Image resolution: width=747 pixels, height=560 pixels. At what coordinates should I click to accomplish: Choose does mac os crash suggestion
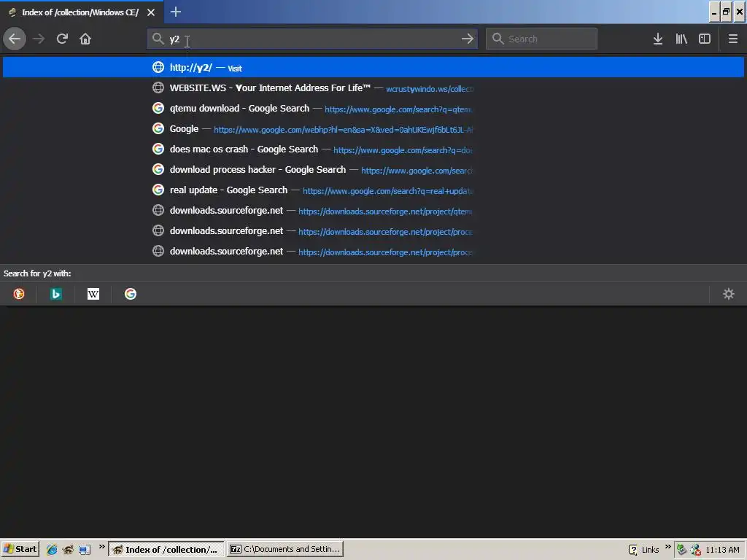(x=373, y=149)
